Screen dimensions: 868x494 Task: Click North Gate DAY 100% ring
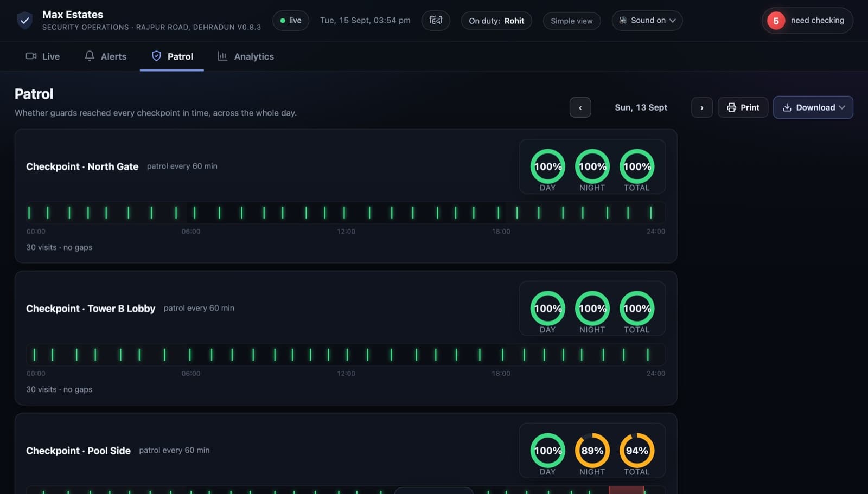tap(548, 166)
